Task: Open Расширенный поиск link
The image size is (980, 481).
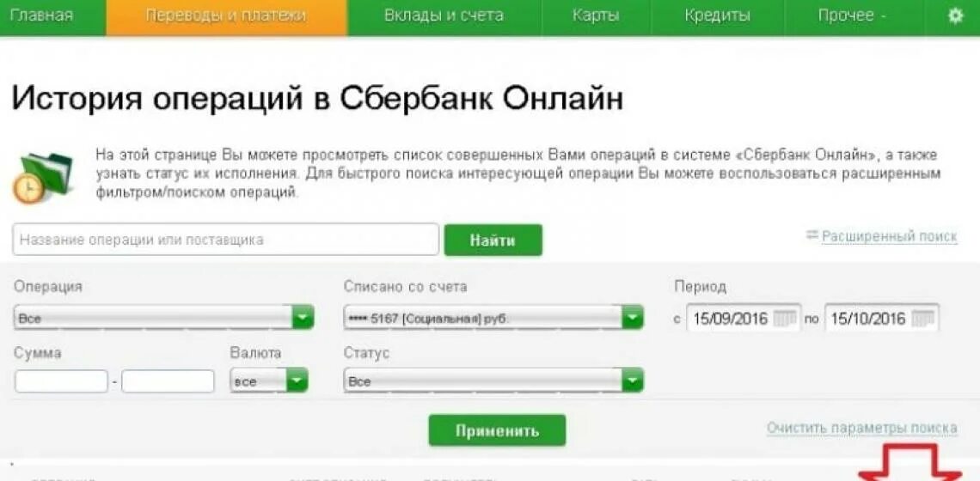Action: click(890, 236)
